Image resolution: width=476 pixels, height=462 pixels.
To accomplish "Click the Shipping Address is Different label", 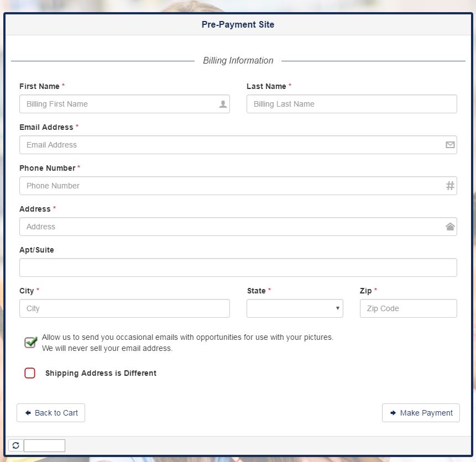I will coord(101,373).
